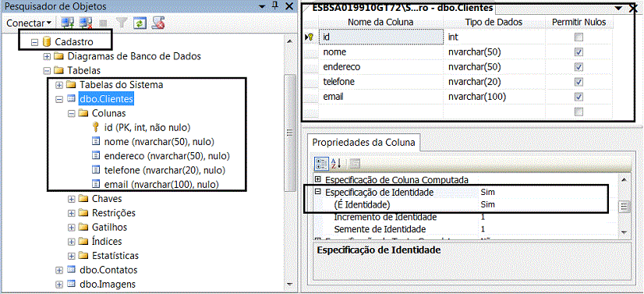The image size is (644, 294).
Task: Click the Tipo de Dados header
Action: tap(494, 22)
